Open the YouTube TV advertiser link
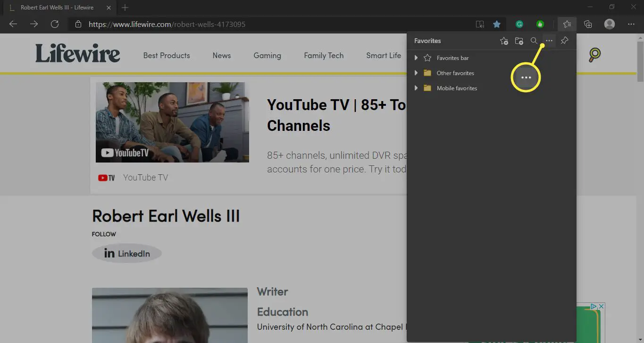This screenshot has width=644, height=343. coord(145,178)
